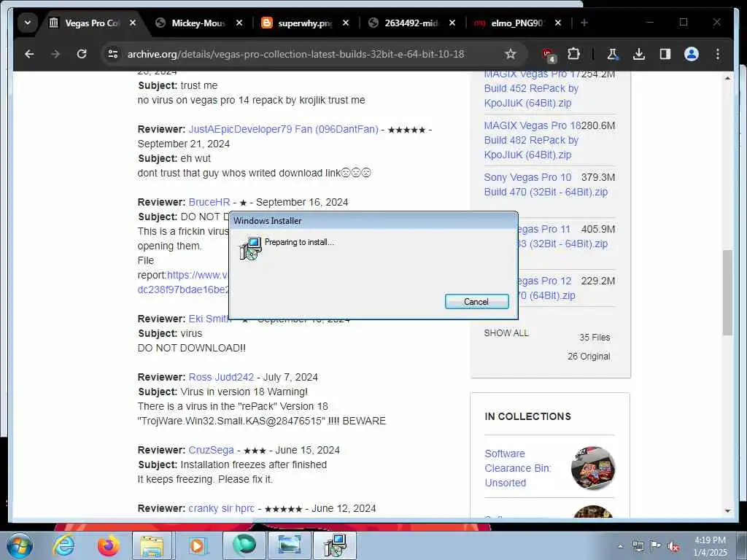
Task: Close the 2634492-mid tab
Action: click(452, 23)
